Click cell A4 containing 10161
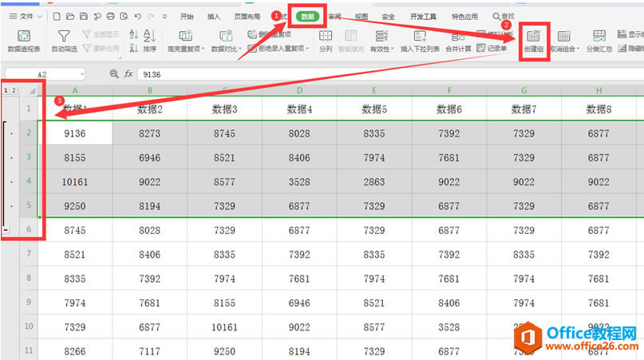Screen dimensions: 644x360 [75, 182]
